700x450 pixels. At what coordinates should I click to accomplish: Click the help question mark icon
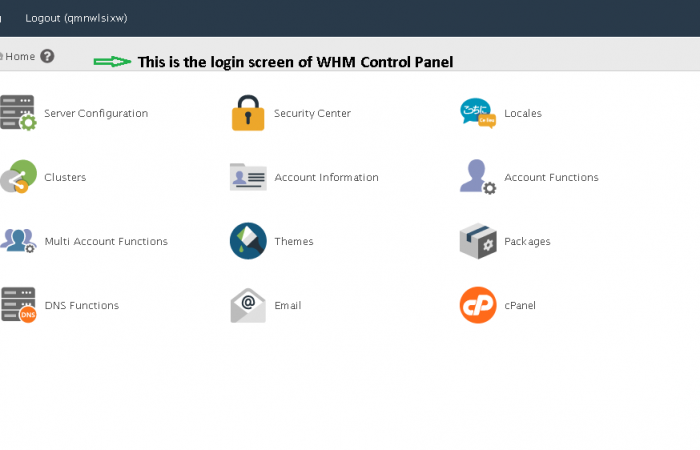click(47, 56)
